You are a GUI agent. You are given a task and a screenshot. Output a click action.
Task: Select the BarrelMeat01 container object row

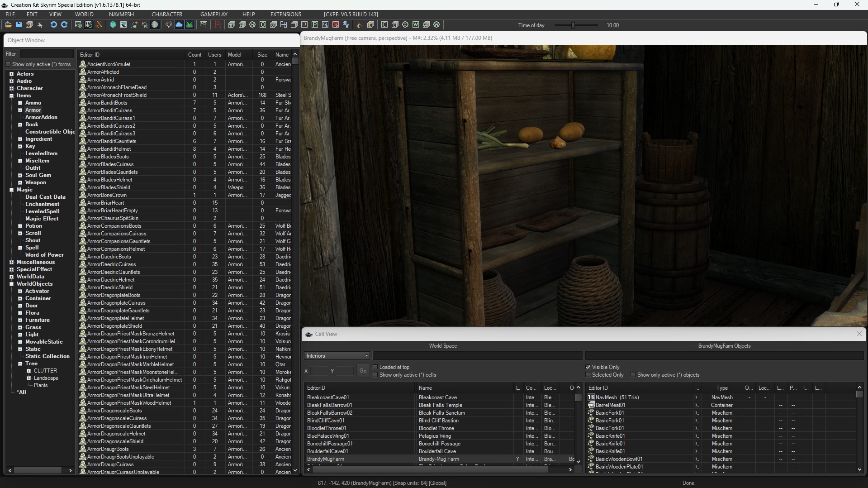pyautogui.click(x=721, y=405)
